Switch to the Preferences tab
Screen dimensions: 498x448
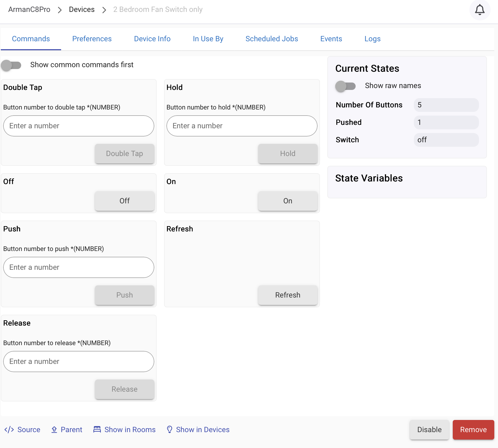[x=92, y=39]
